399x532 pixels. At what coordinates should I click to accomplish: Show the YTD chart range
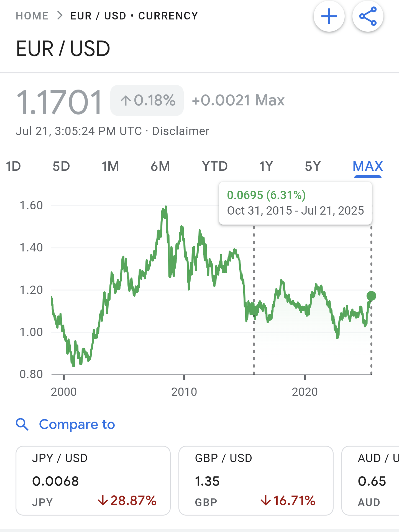pos(215,166)
